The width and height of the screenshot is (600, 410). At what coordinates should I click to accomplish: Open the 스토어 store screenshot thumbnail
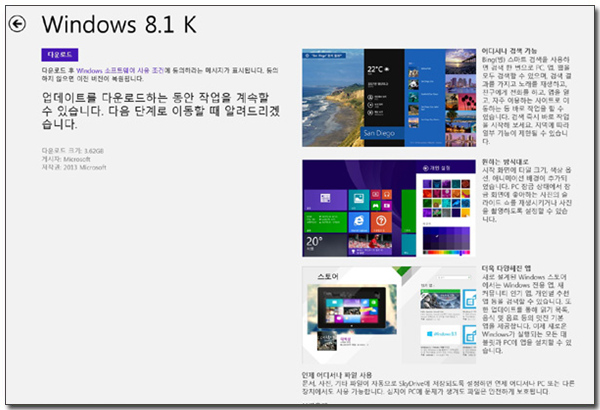click(389, 315)
